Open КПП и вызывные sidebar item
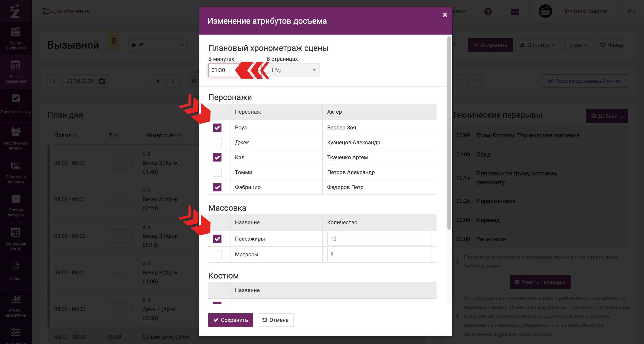This screenshot has height=344, width=644. 16,72
